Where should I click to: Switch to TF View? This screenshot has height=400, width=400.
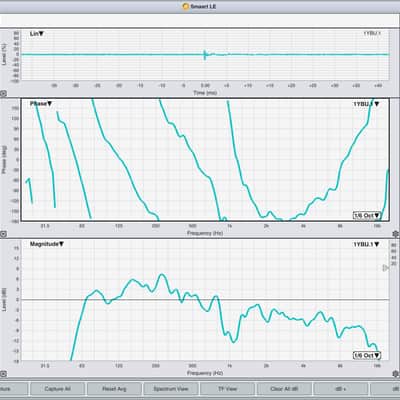click(x=228, y=389)
